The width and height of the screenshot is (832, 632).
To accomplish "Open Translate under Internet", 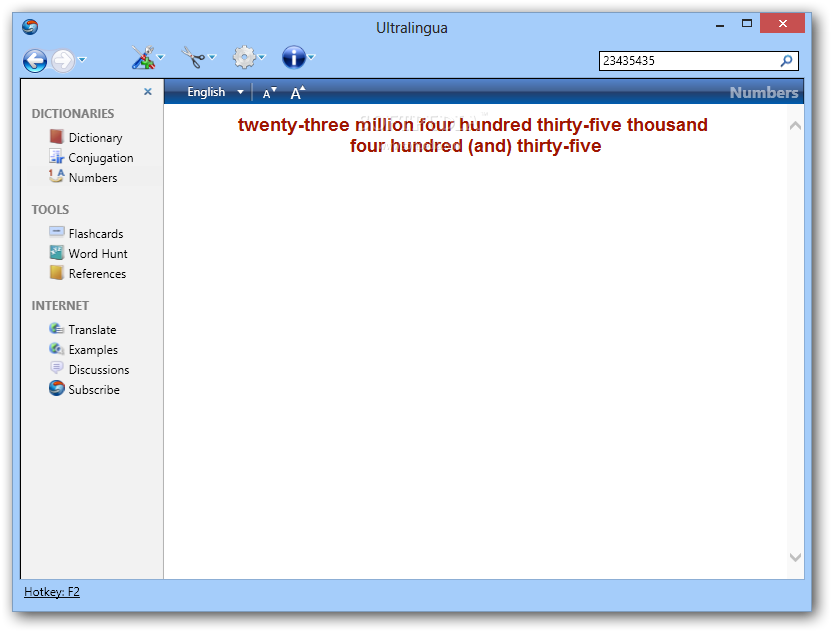I will [92, 330].
